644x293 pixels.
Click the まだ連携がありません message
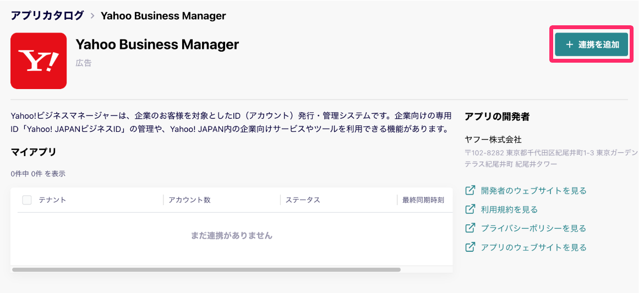232,235
